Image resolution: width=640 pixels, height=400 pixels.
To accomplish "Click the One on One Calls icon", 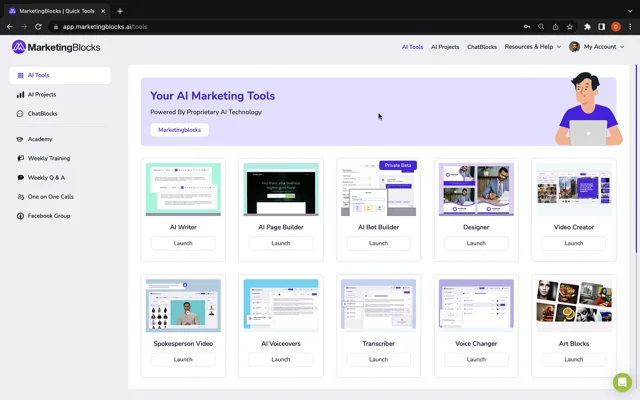I will click(20, 197).
